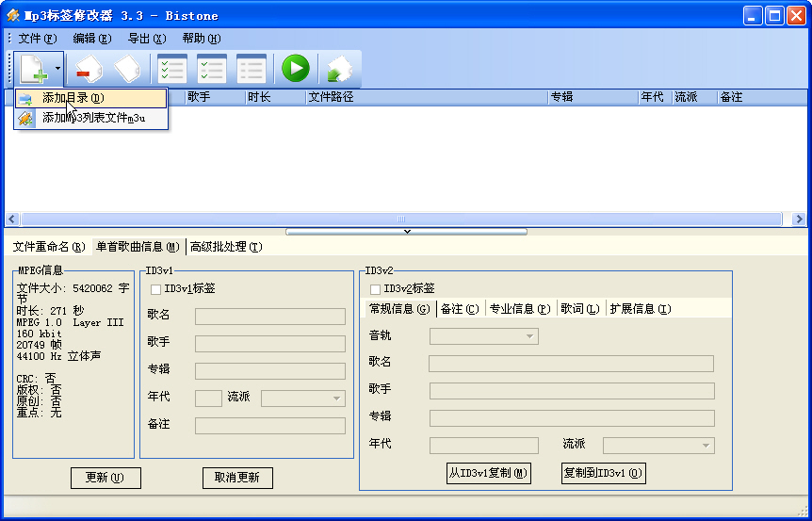Click the green arrow export icon
This screenshot has width=812, height=521.
[338, 70]
